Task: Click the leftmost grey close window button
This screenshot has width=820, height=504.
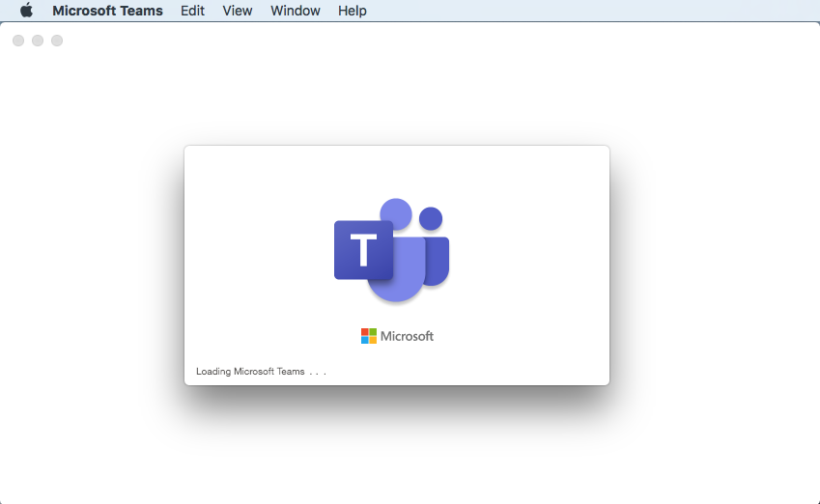Action: pos(18,41)
